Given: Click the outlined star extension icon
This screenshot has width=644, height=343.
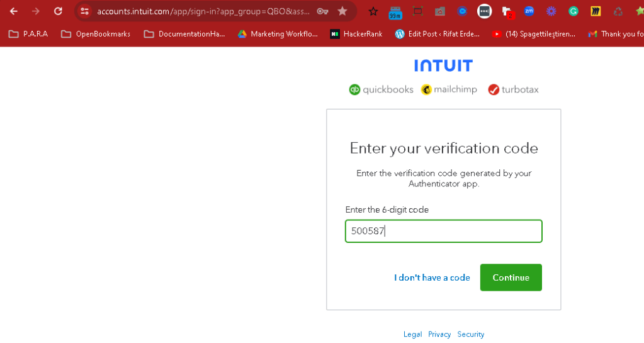Looking at the screenshot, I should click(373, 11).
